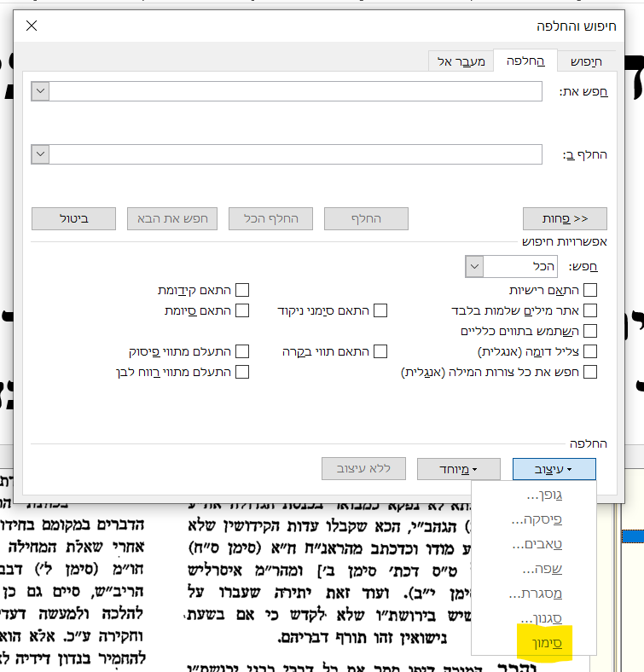Image resolution: width=644 pixels, height=672 pixels.
Task: Select טאבים... in the format menu
Action: pos(534,544)
